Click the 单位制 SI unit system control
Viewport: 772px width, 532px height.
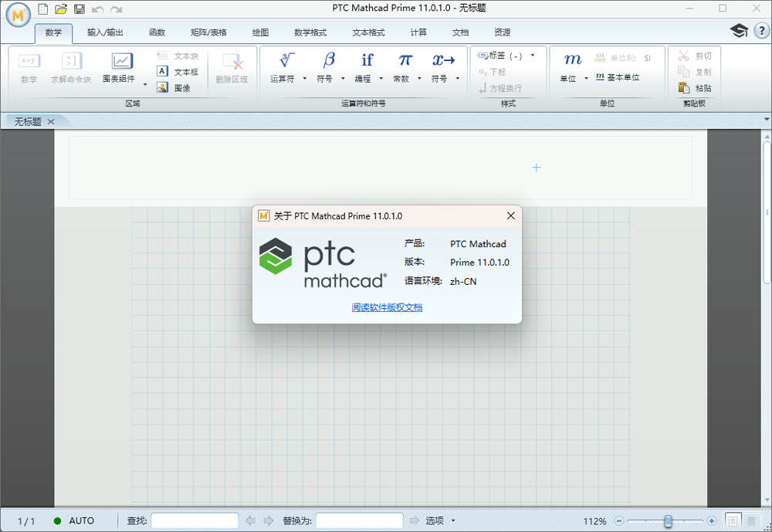coord(623,58)
